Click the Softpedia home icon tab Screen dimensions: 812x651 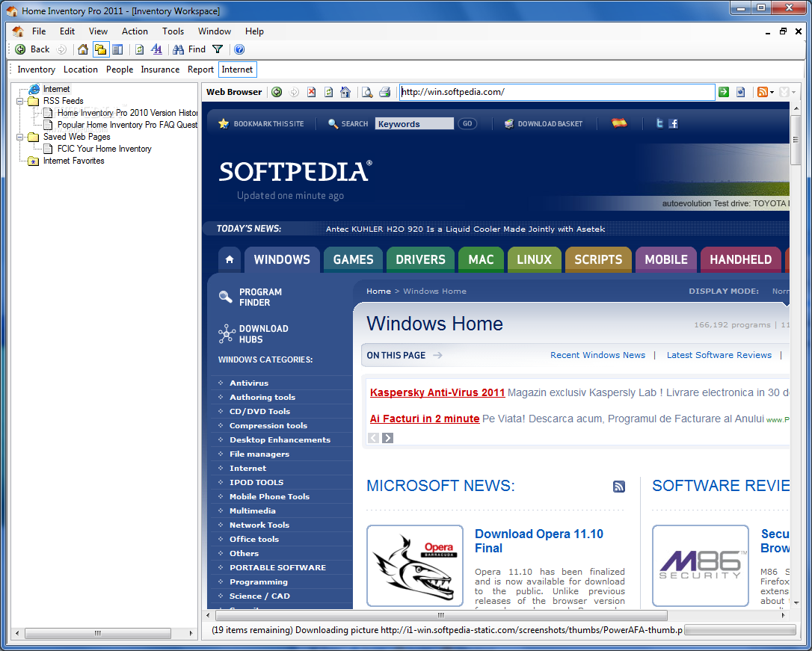(x=230, y=260)
